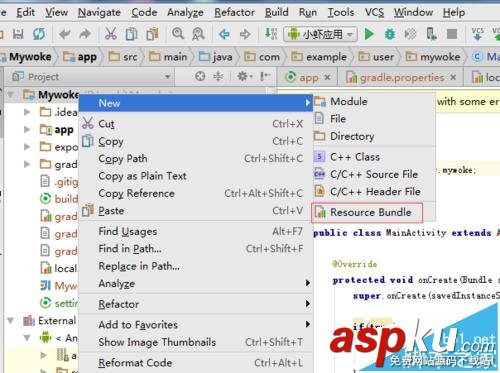Choose C/C++ Source File

click(x=374, y=174)
